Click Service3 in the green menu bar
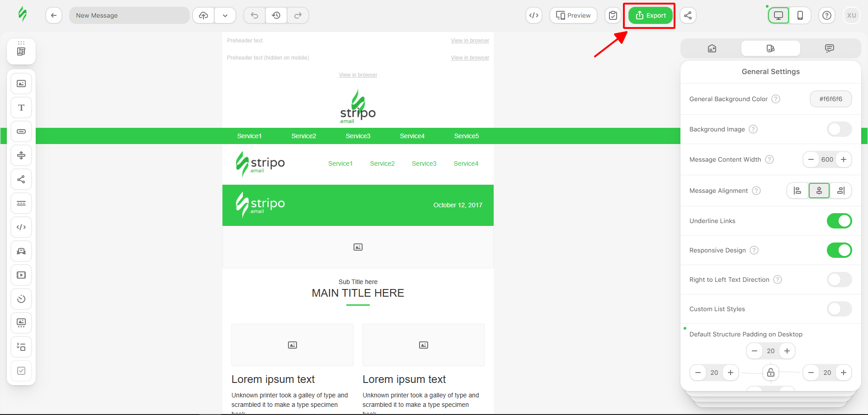This screenshot has width=868, height=415. coord(358,136)
